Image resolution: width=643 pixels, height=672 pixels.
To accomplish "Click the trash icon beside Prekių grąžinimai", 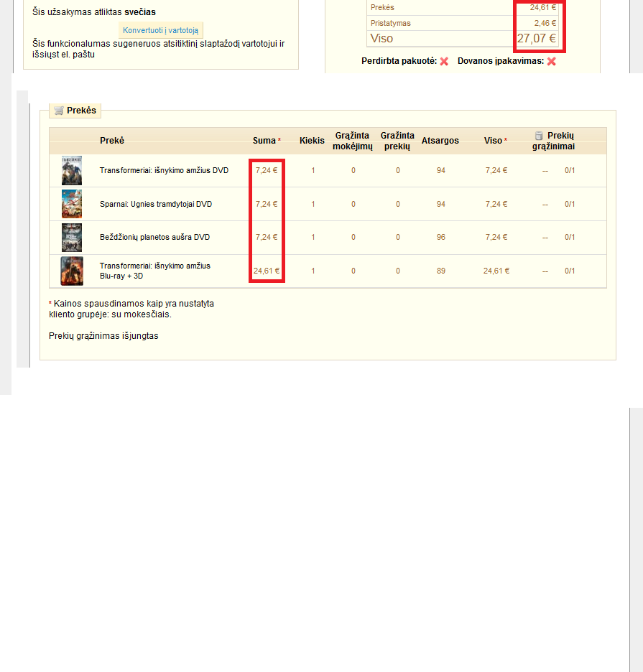I will click(x=539, y=136).
